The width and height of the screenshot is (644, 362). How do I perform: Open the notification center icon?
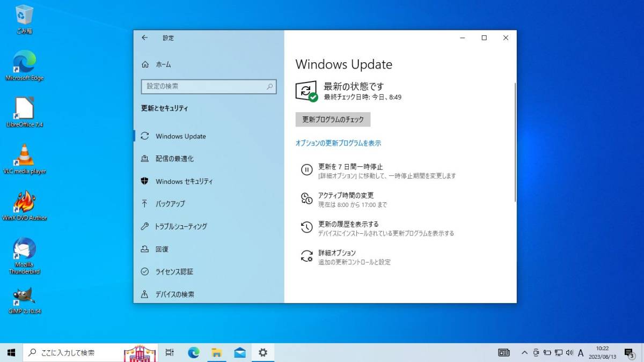click(629, 352)
